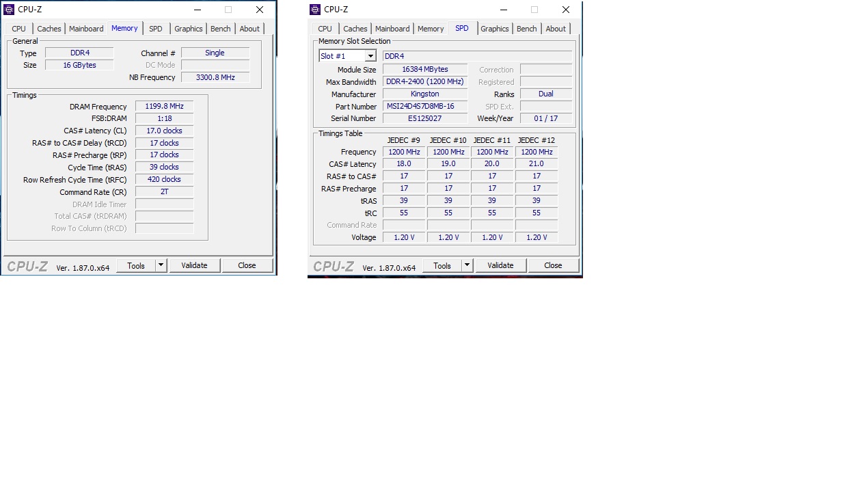Open the Slot #1 memory slot dropdown

(x=347, y=56)
